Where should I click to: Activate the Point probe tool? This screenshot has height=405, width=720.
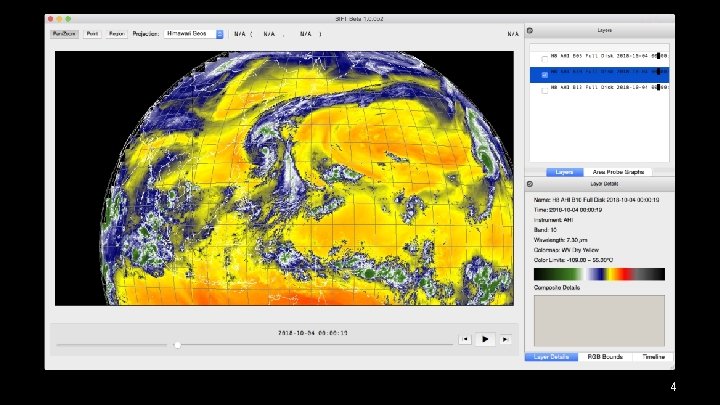[92, 33]
